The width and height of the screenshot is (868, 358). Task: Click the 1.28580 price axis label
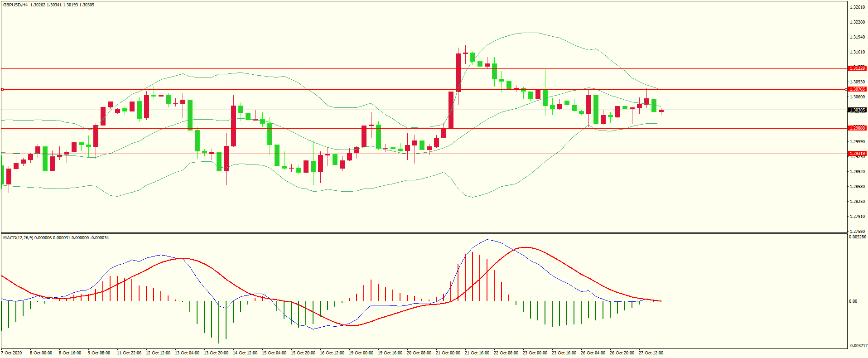pyautogui.click(x=857, y=187)
